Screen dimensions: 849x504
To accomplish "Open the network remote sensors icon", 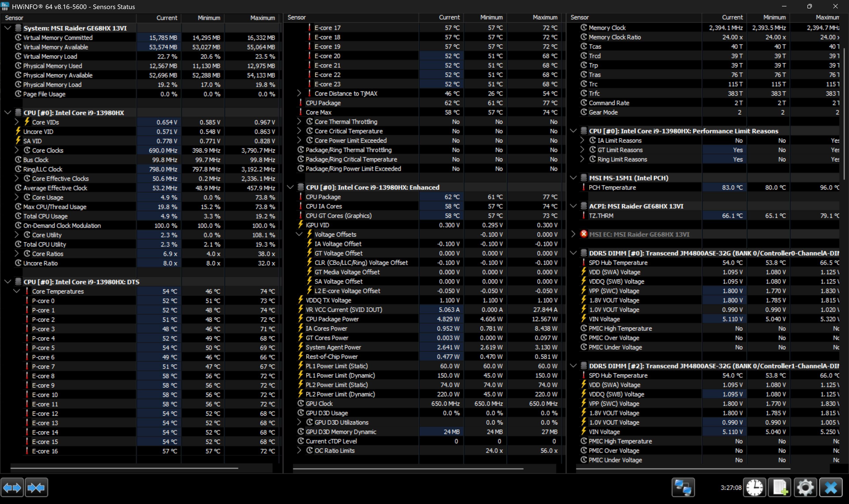I will tap(683, 488).
